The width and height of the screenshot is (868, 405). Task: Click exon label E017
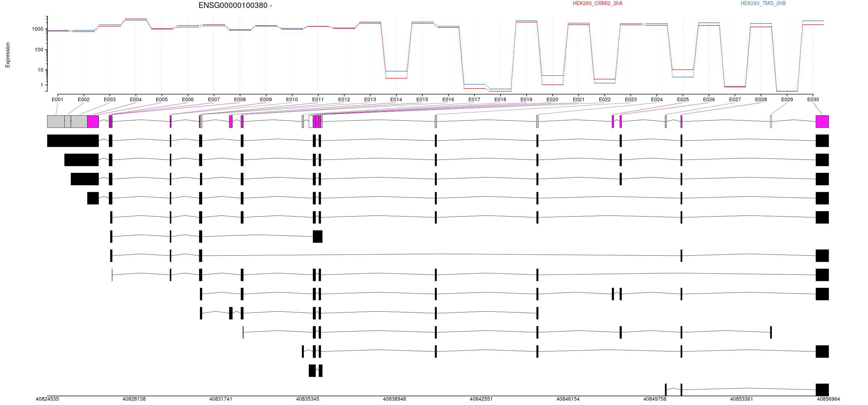474,99
